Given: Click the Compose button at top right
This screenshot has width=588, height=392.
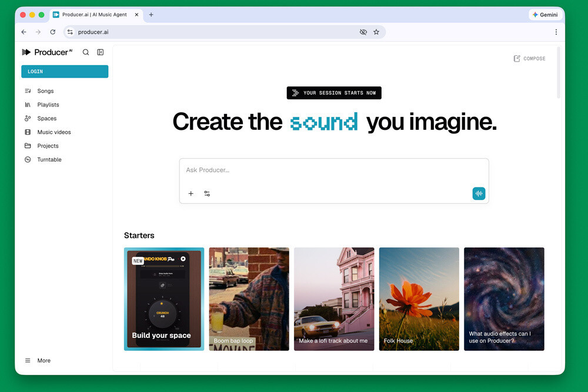Looking at the screenshot, I should (529, 59).
